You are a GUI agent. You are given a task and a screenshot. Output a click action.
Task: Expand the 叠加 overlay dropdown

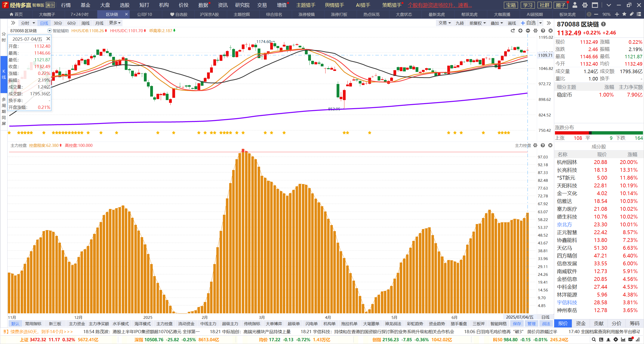point(497,23)
